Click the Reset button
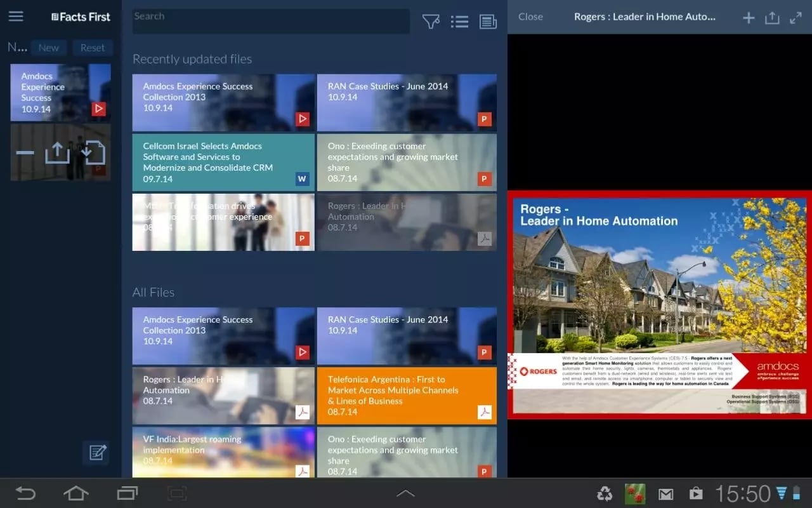The width and height of the screenshot is (812, 508). click(x=93, y=48)
